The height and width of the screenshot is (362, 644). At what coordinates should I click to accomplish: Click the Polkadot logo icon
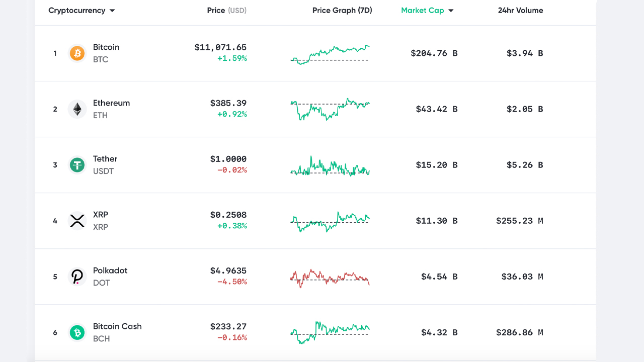(77, 277)
